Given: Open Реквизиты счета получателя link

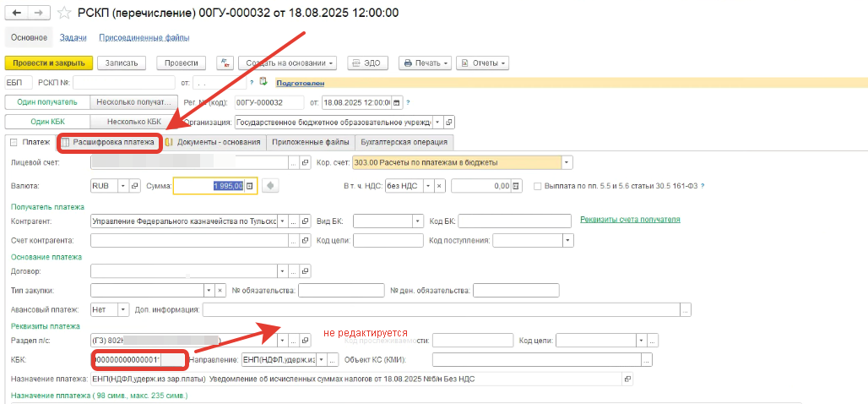Looking at the screenshot, I should 630,220.
